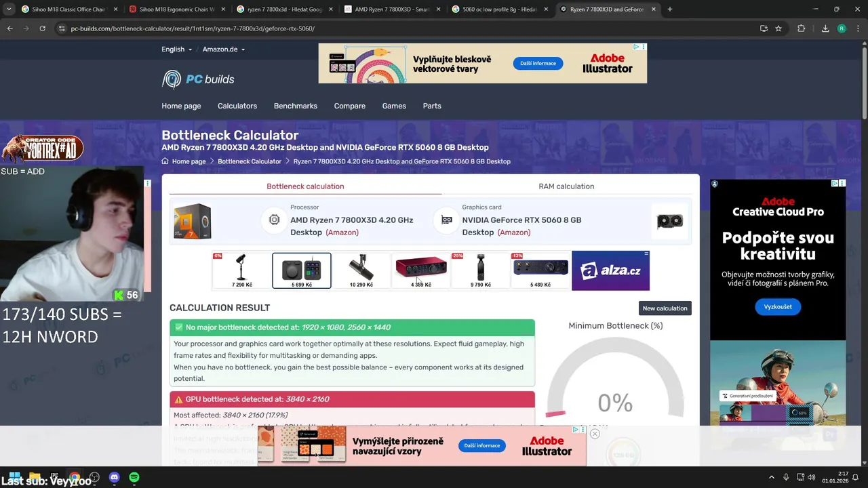Screen dimensions: 868x488
Task: Click the 7 290 Kč microphone product ad
Action: pyautogui.click(x=241, y=270)
